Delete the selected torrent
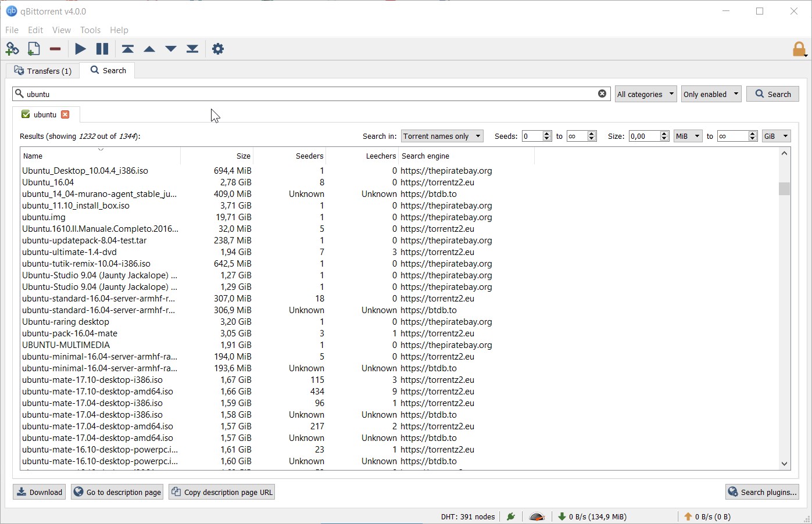Screen dimensions: 812x524 click(55, 49)
